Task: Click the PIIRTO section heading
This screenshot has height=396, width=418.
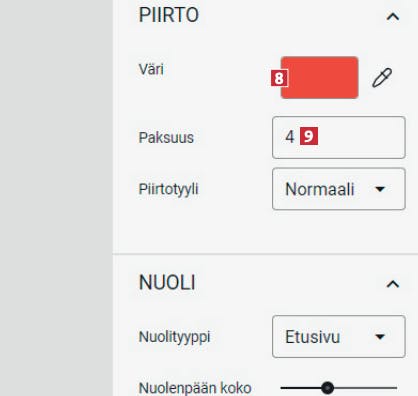Action: tap(169, 15)
